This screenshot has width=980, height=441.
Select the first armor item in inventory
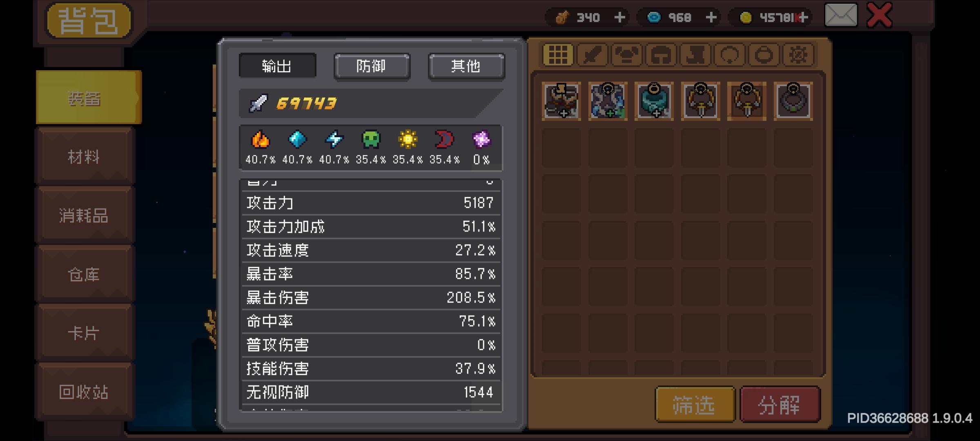[x=561, y=101]
